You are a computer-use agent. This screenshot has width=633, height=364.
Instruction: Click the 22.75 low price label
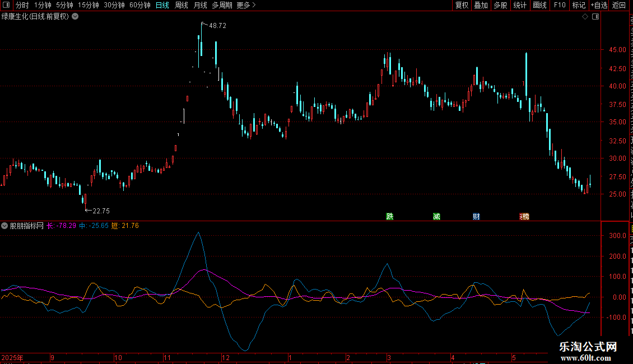101,211
